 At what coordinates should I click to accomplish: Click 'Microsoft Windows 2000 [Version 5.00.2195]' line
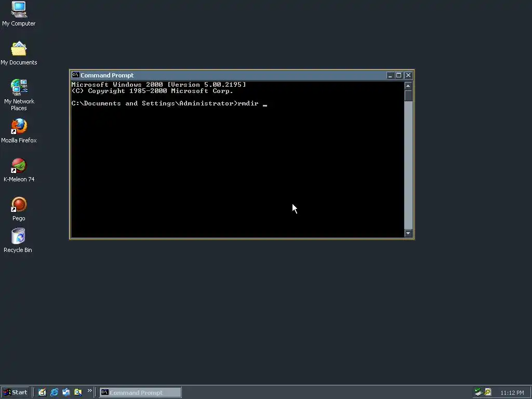pyautogui.click(x=159, y=85)
